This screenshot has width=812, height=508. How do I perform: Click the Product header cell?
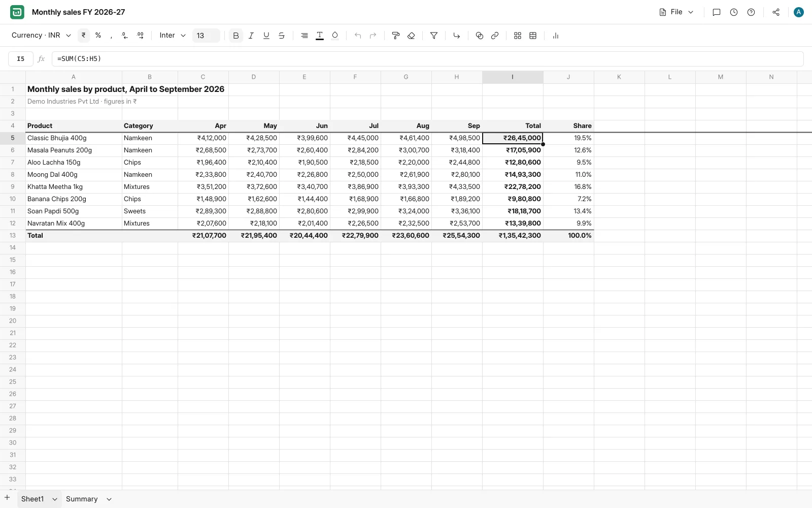tap(74, 126)
